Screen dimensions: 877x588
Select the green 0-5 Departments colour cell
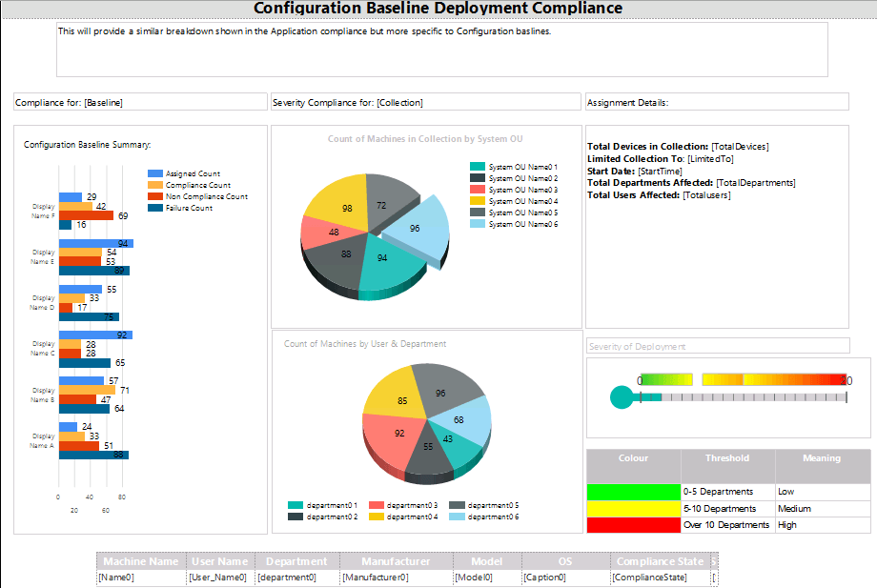tap(634, 492)
